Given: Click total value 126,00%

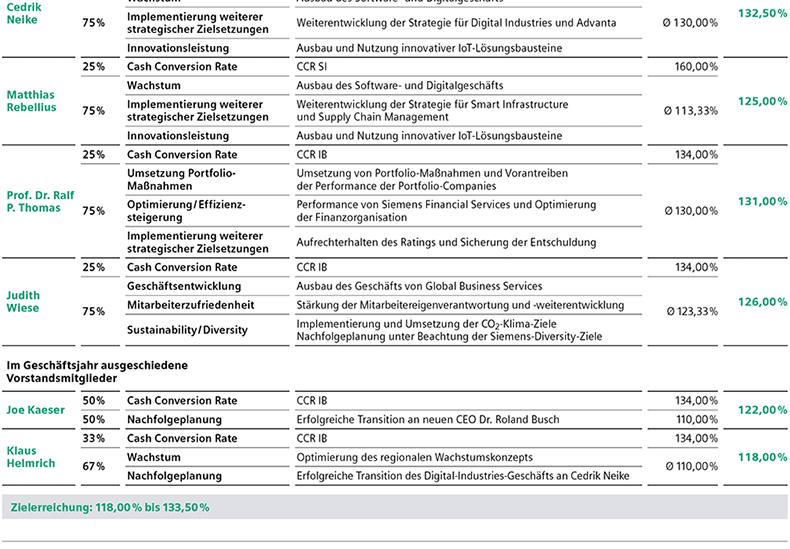Looking at the screenshot, I should pyautogui.click(x=762, y=302).
